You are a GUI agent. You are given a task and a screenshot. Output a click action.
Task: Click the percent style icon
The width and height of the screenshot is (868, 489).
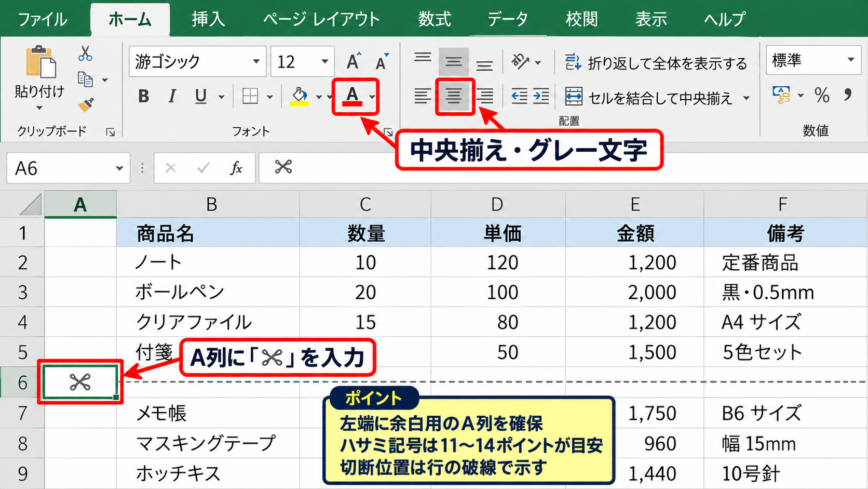pyautogui.click(x=822, y=95)
